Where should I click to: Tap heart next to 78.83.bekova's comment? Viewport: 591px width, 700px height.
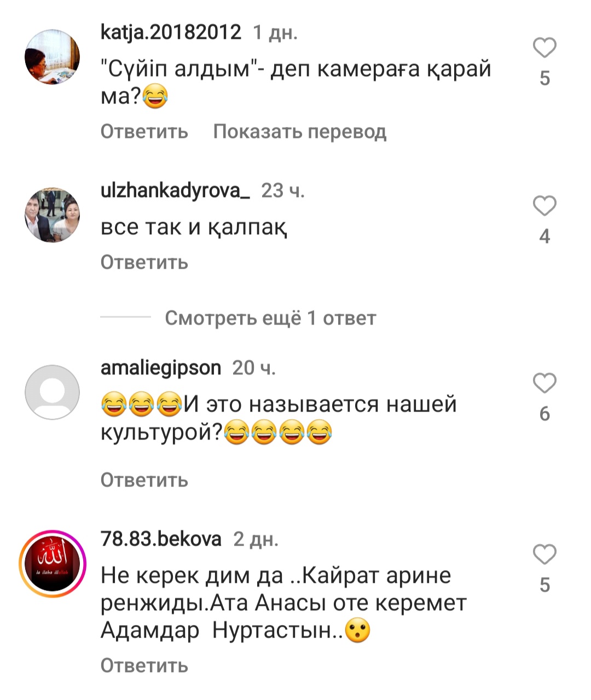pos(544,554)
